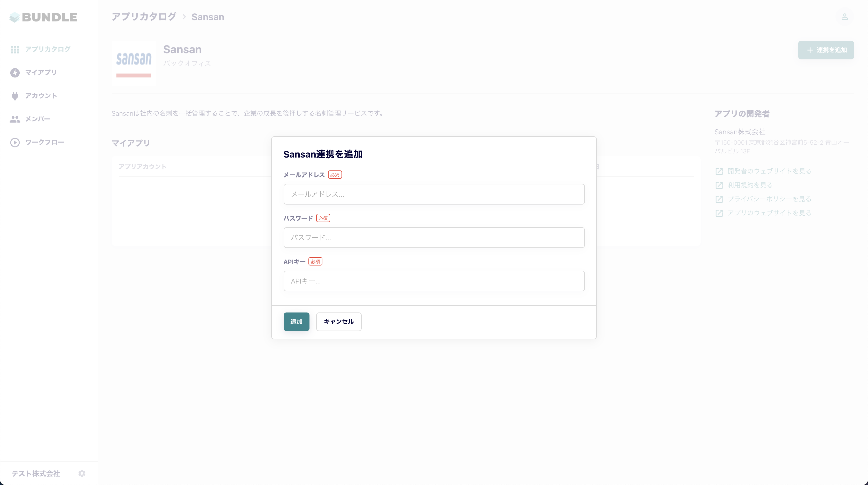
Task: Open settings gear next to テスト株式会社
Action: pos(82,474)
